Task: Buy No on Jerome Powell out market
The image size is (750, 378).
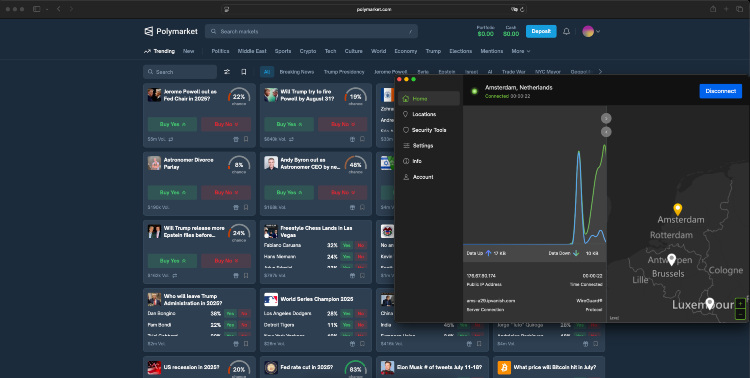Action: (226, 124)
